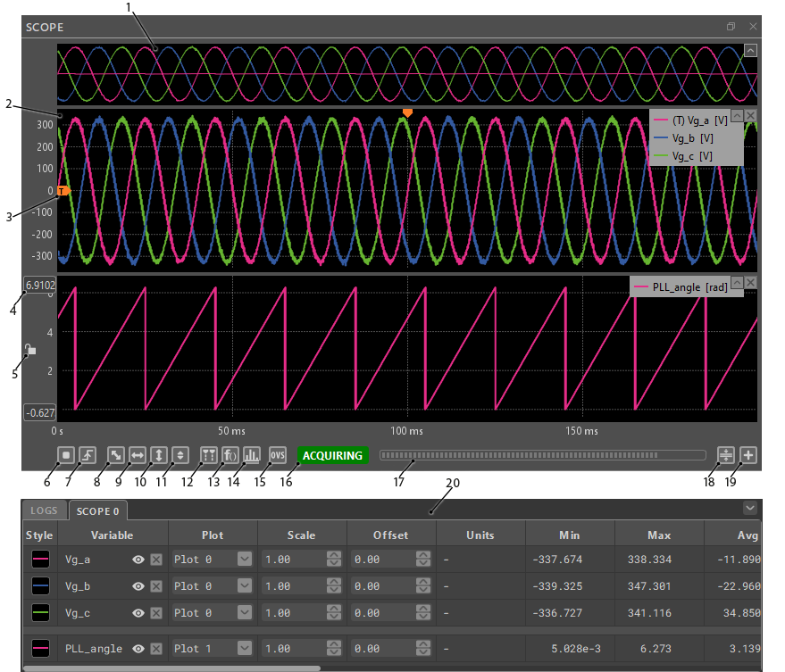Open the histogram/spectrum view icon

252,455
